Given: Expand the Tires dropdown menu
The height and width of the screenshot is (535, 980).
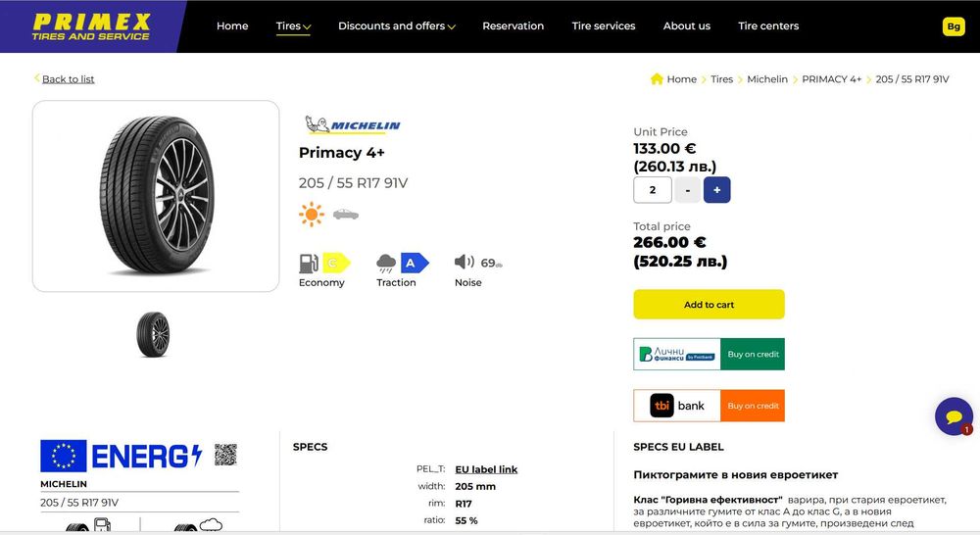Looking at the screenshot, I should click(293, 25).
